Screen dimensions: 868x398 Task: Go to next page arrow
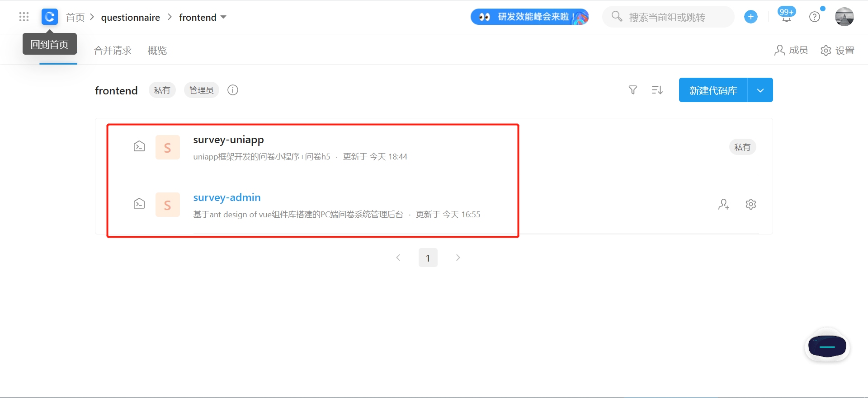tap(458, 258)
